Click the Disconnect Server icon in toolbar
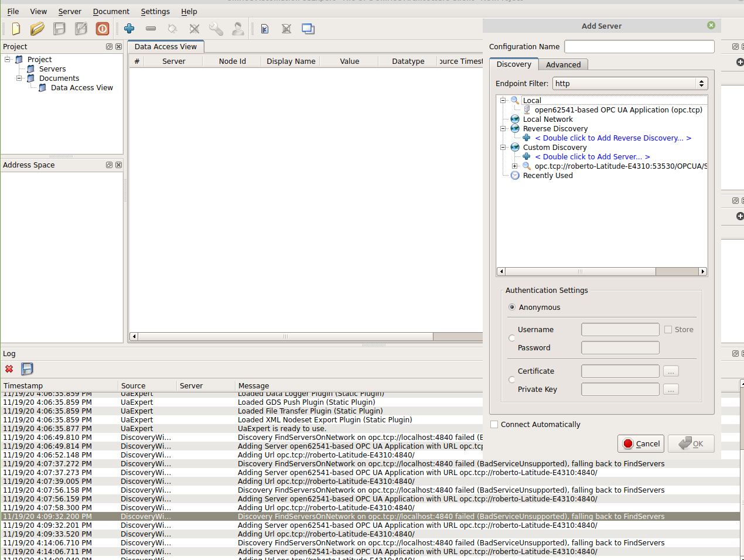Image resolution: width=744 pixels, height=560 pixels. 194,28
